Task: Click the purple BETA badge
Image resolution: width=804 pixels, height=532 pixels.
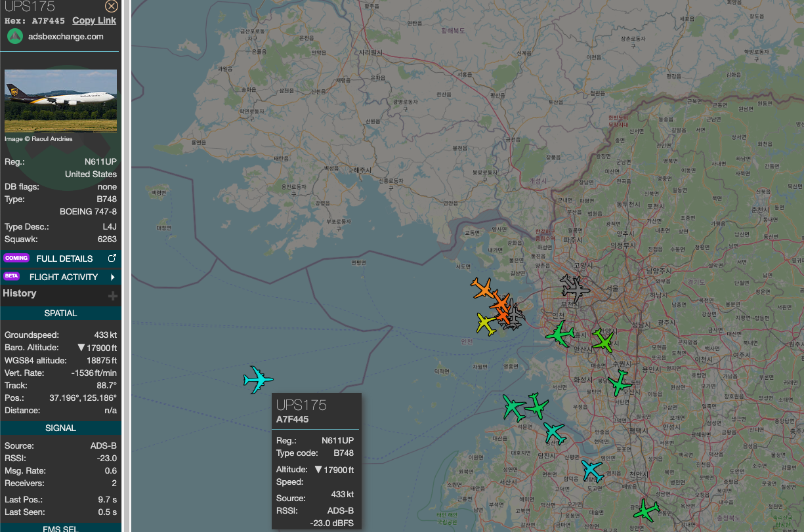Action: [x=12, y=277]
